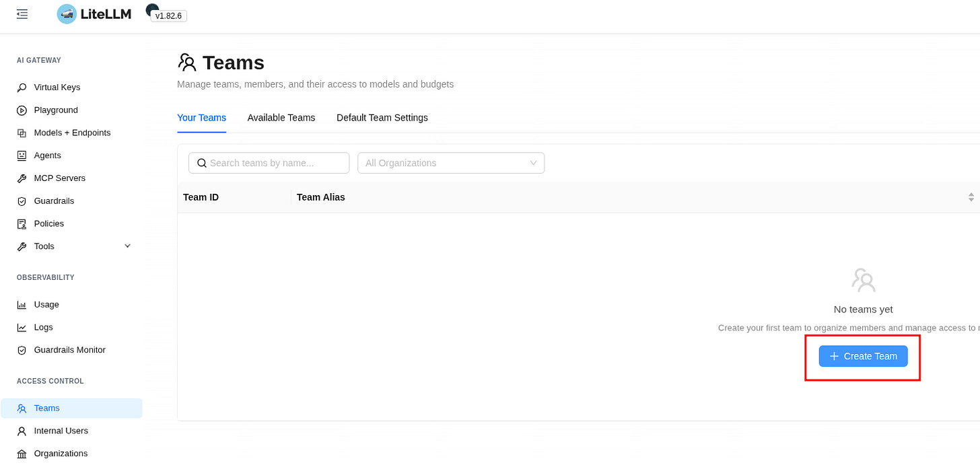The width and height of the screenshot is (980, 467).
Task: Open Guardrails Monitor
Action: pos(71,351)
